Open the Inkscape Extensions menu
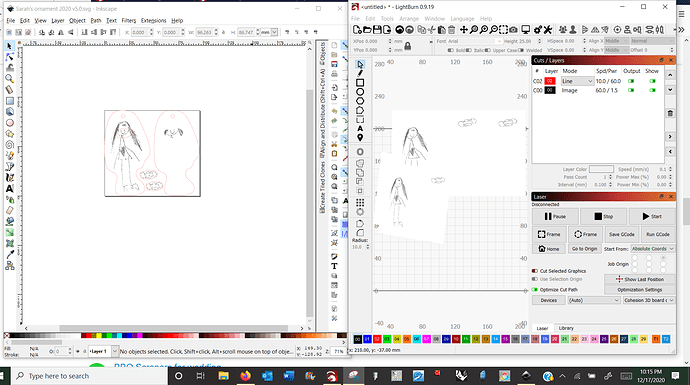The image size is (690, 385). click(x=153, y=20)
